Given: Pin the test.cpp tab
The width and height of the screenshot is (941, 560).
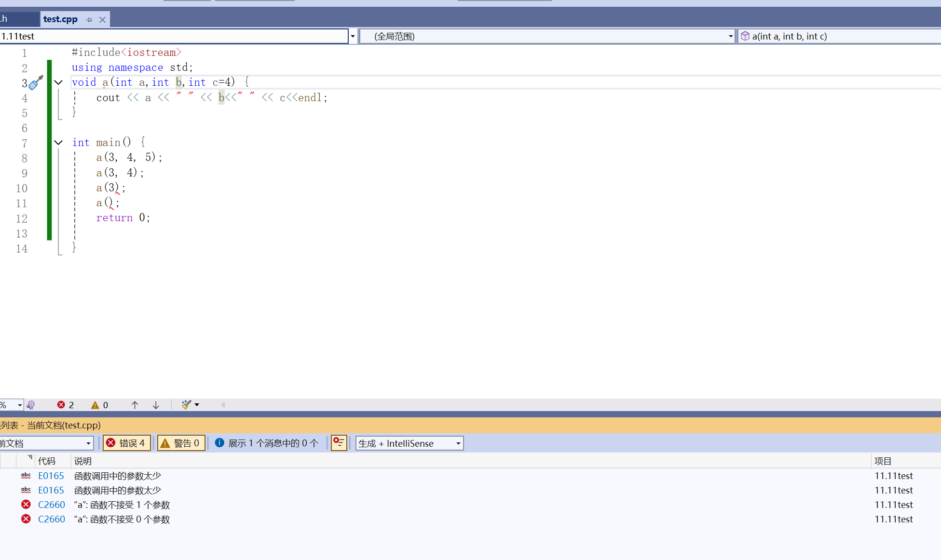Looking at the screenshot, I should [89, 20].
